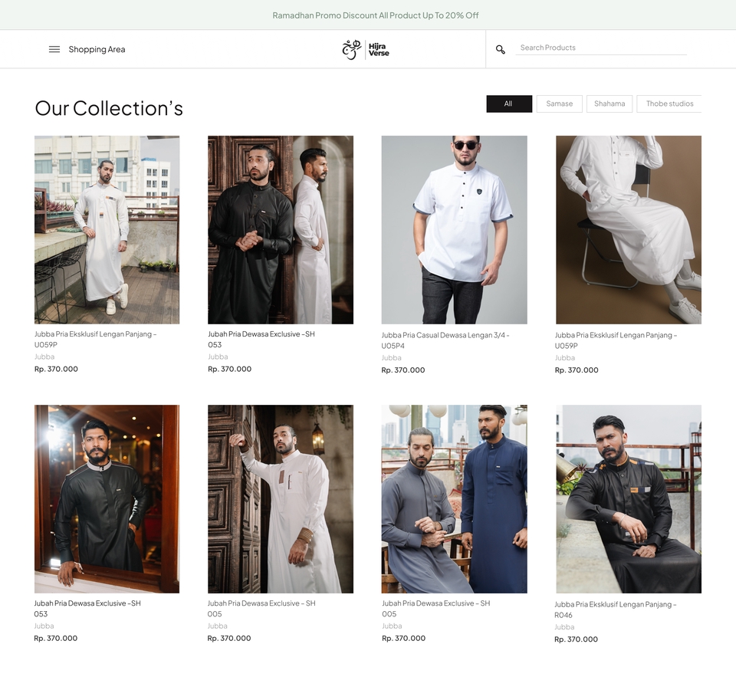The image size is (736, 700).
Task: Click the Hijra Verse logo
Action: [366, 49]
